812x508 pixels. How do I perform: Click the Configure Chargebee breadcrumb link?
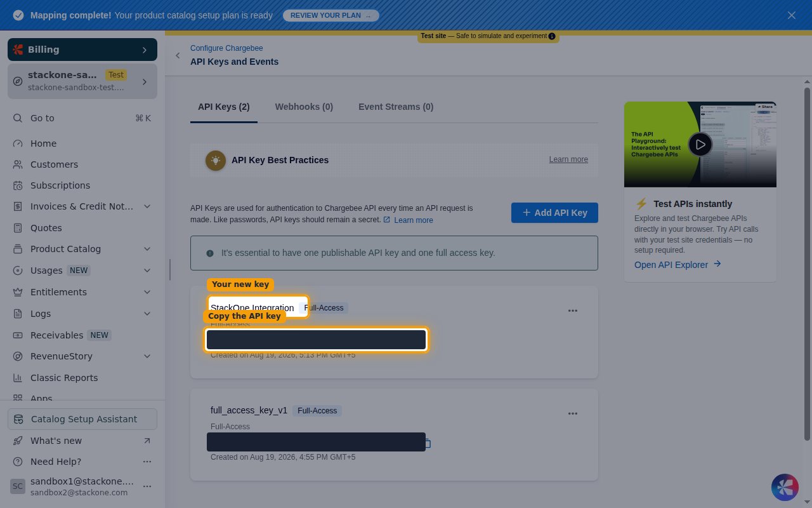click(226, 48)
